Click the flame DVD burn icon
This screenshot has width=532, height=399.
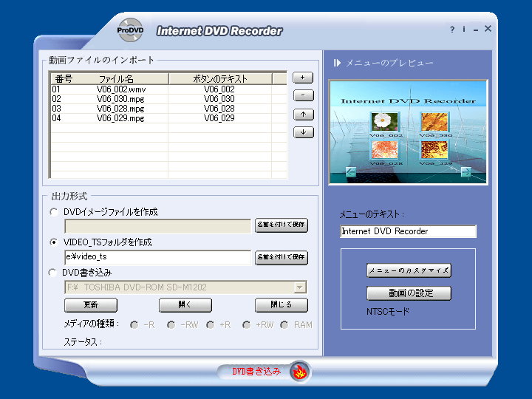click(299, 372)
